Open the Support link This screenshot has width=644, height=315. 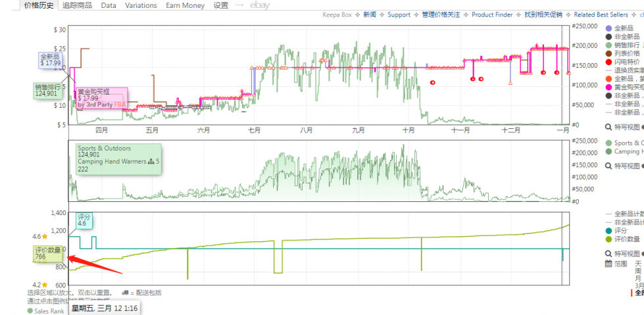(399, 14)
